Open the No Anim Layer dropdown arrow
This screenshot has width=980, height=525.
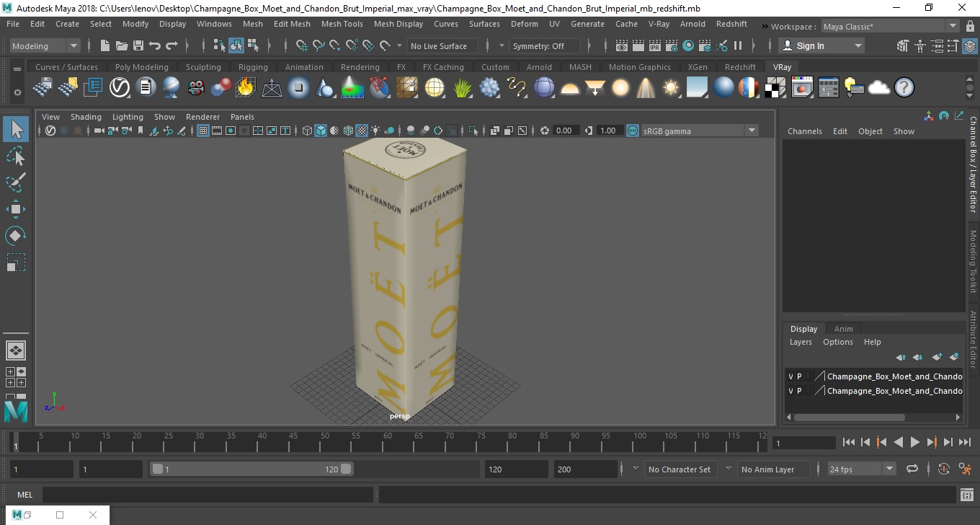click(729, 469)
